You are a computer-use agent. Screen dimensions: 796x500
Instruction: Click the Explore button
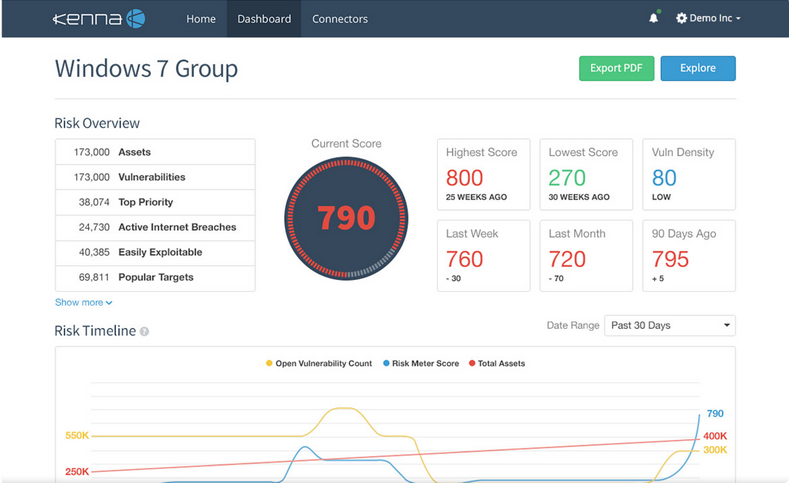pyautogui.click(x=697, y=68)
